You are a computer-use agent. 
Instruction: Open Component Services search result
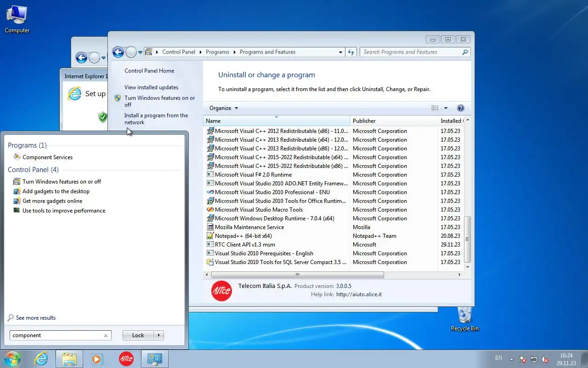(47, 157)
